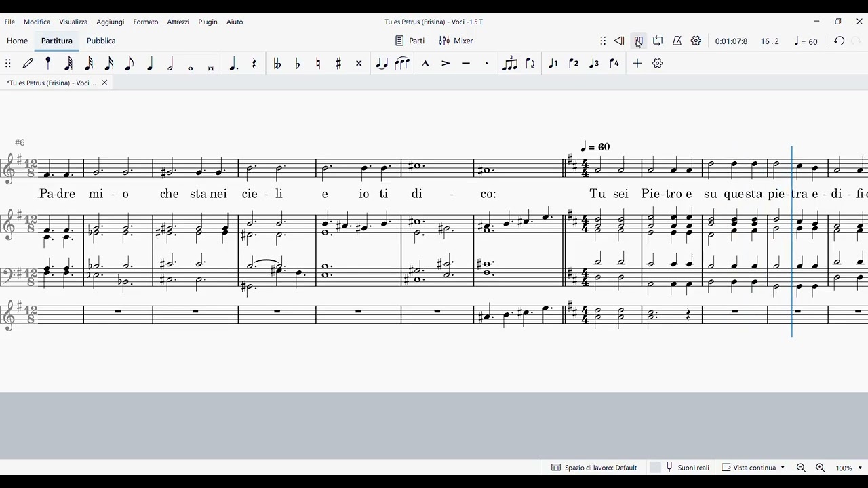Open the add element plus menu
The height and width of the screenshot is (488, 868).
[x=637, y=63]
